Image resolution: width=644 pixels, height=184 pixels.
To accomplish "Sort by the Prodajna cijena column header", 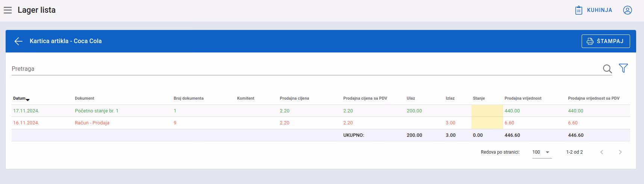I will [x=295, y=98].
